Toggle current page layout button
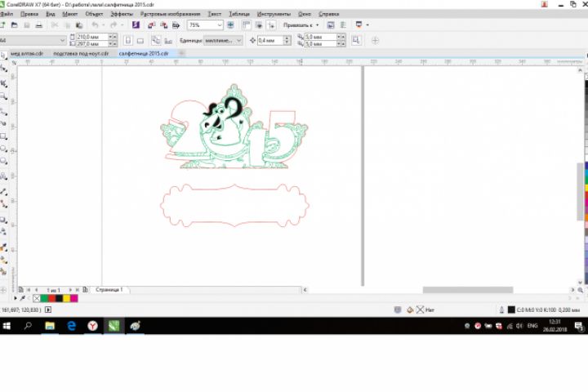 pos(168,40)
